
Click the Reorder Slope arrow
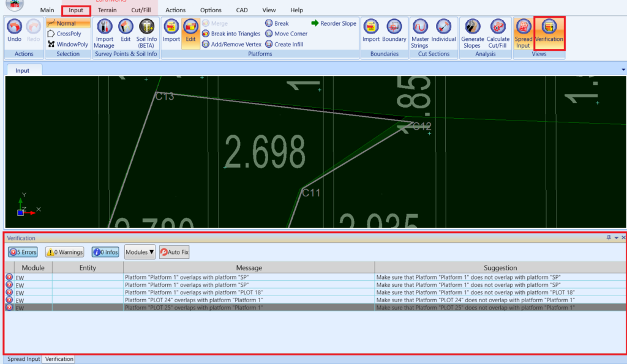(334, 24)
